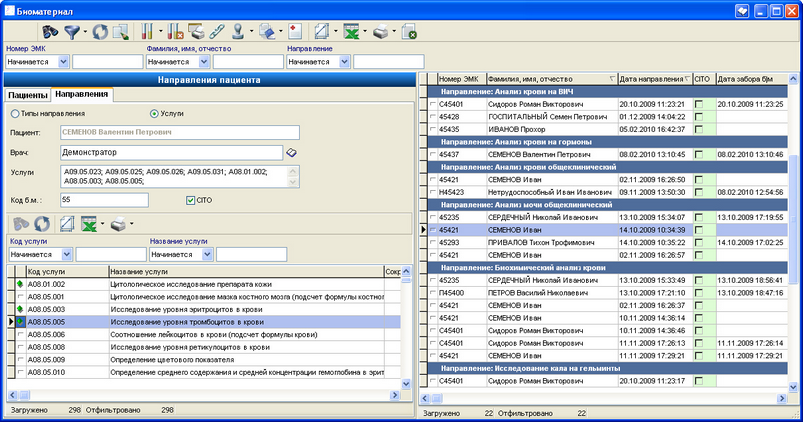Select the Нетрудоспособный Иван Иванович row
The width and height of the screenshot is (803, 422).
coord(607,192)
